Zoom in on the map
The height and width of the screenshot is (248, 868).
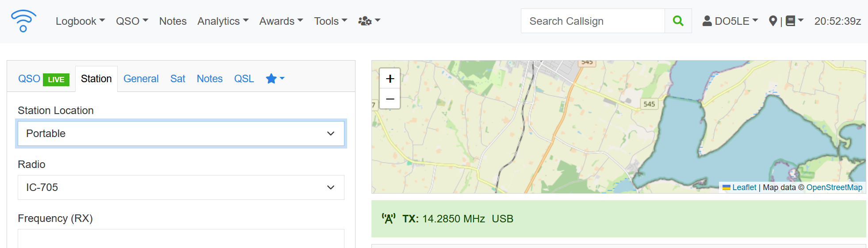pyautogui.click(x=390, y=79)
